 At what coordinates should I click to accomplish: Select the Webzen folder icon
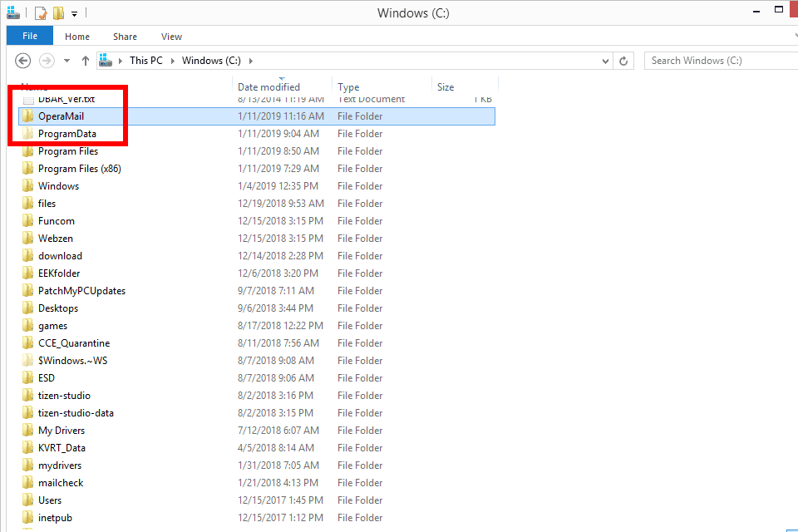28,239
